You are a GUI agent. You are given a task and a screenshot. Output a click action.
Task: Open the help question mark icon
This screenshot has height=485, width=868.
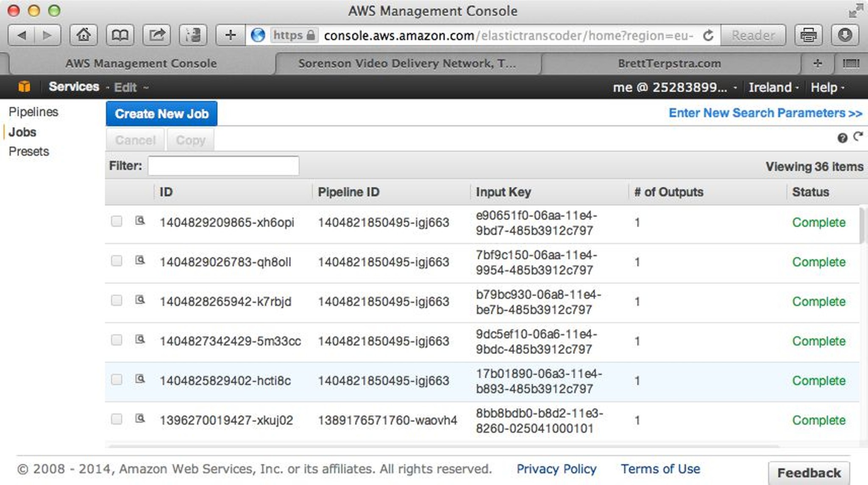pyautogui.click(x=842, y=138)
